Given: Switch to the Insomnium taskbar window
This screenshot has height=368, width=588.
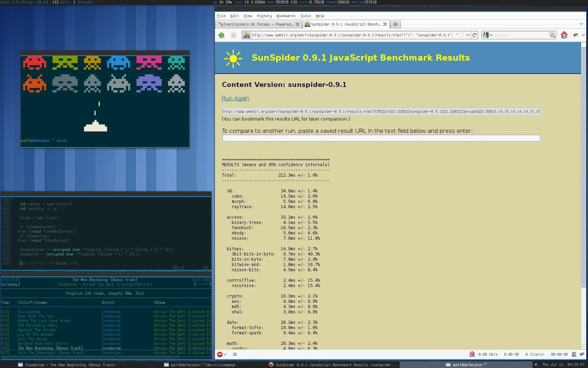Looking at the screenshot, I should pos(66,365).
